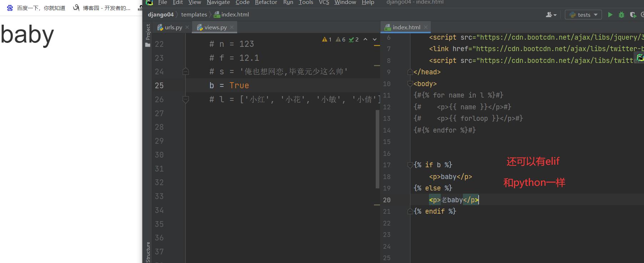Click templates in the breadcrumb bar
This screenshot has height=263, width=644.
pyautogui.click(x=194, y=15)
